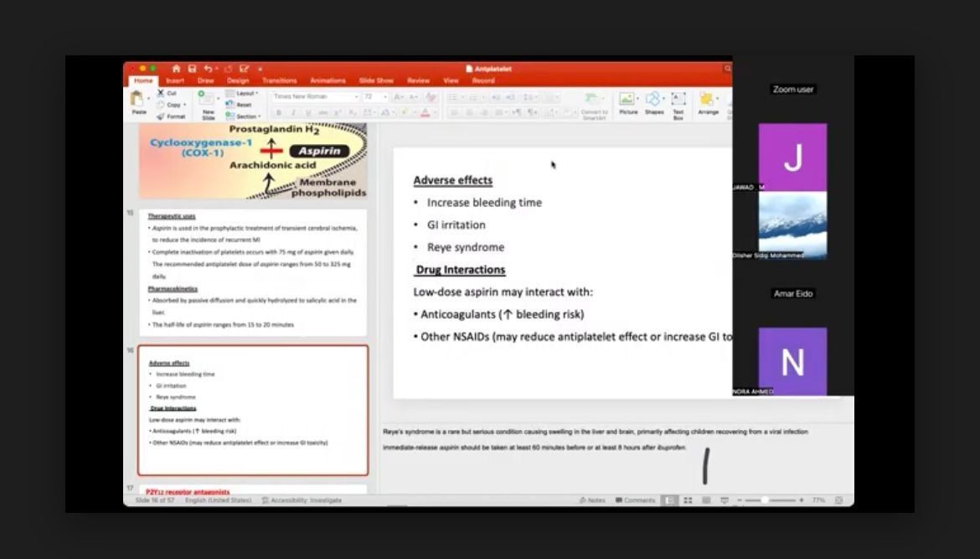Image resolution: width=980 pixels, height=559 pixels.
Task: Toggle Normal view button in status bar
Action: click(669, 500)
